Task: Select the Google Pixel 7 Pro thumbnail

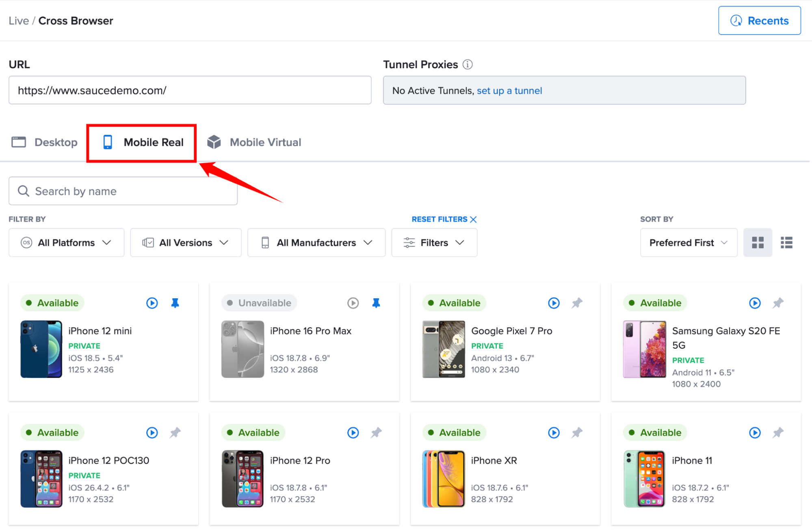Action: 443,349
